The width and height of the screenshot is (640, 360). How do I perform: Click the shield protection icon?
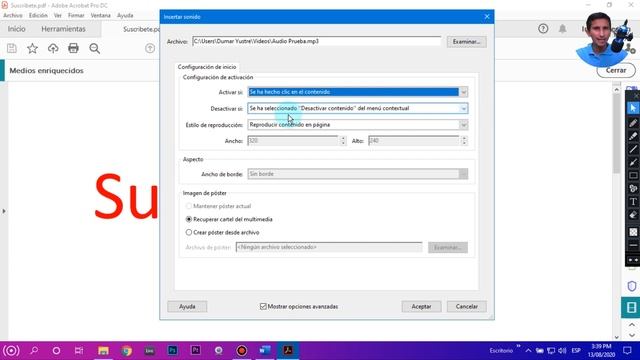coord(631,286)
